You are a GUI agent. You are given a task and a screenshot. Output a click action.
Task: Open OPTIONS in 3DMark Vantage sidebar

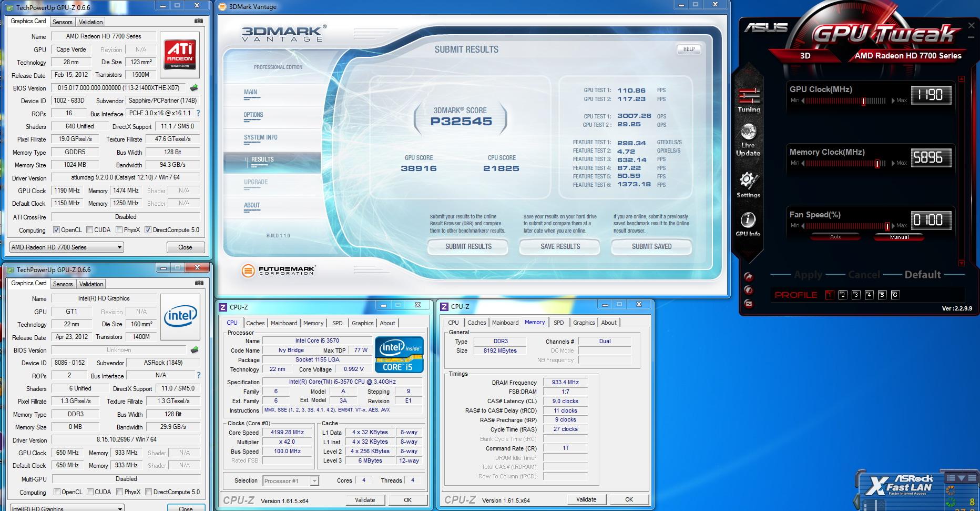[x=253, y=115]
